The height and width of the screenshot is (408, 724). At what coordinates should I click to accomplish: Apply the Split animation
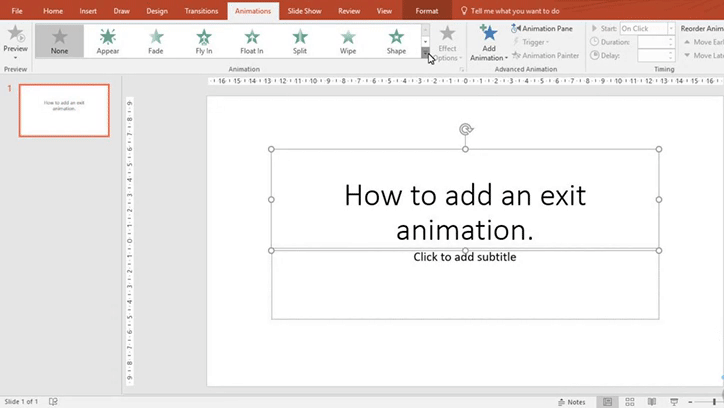[300, 41]
